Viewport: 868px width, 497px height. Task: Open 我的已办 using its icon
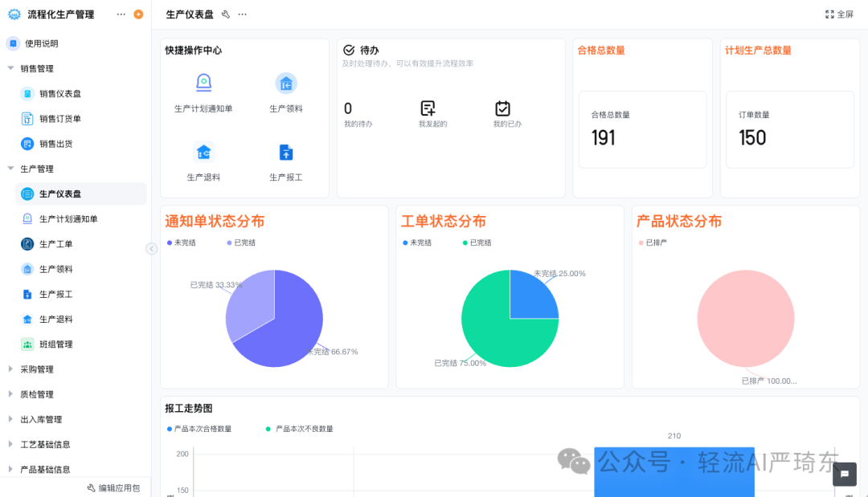point(503,110)
